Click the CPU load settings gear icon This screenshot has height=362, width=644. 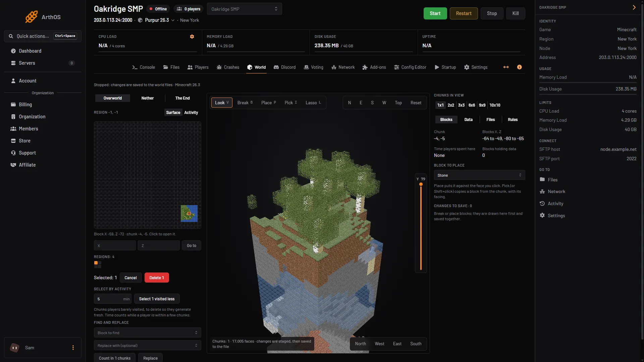pyautogui.click(x=192, y=37)
